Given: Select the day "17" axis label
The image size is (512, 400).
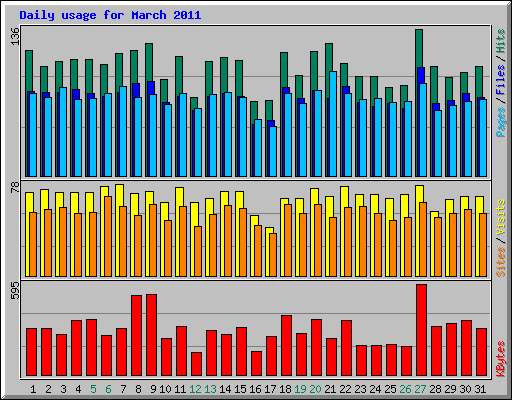Looking at the screenshot, I should tap(270, 389).
